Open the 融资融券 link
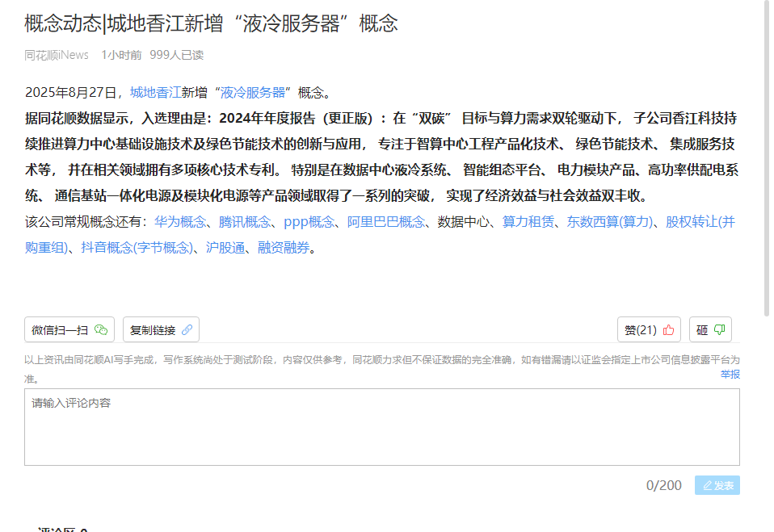The image size is (774, 532). point(284,247)
